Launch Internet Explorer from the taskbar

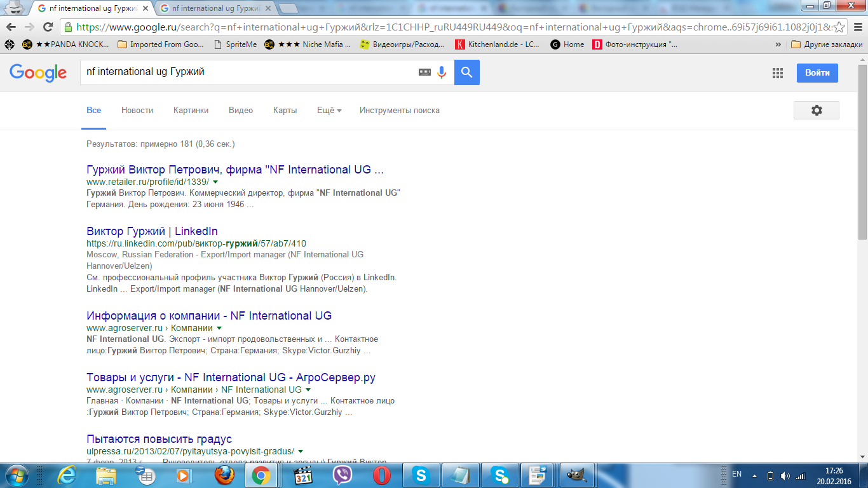click(x=67, y=475)
